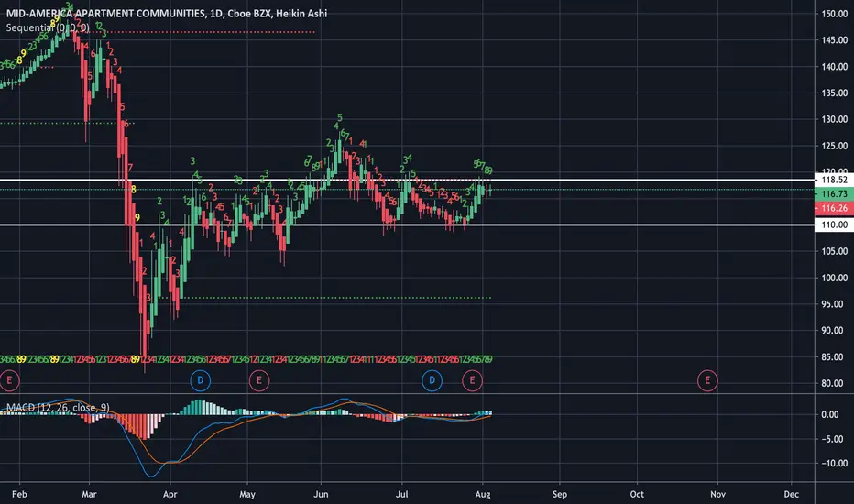Click the 110.00 white price label
The image size is (854, 504).
pyautogui.click(x=834, y=225)
